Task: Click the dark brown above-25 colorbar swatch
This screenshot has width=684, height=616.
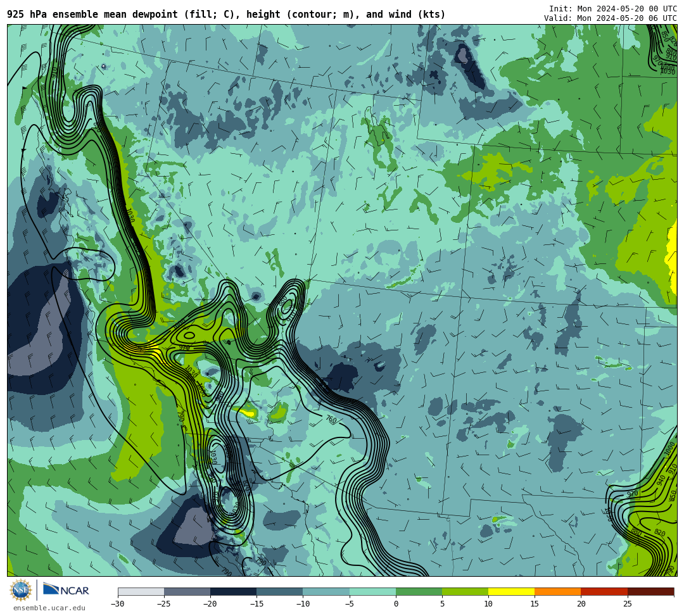Action: click(651, 591)
